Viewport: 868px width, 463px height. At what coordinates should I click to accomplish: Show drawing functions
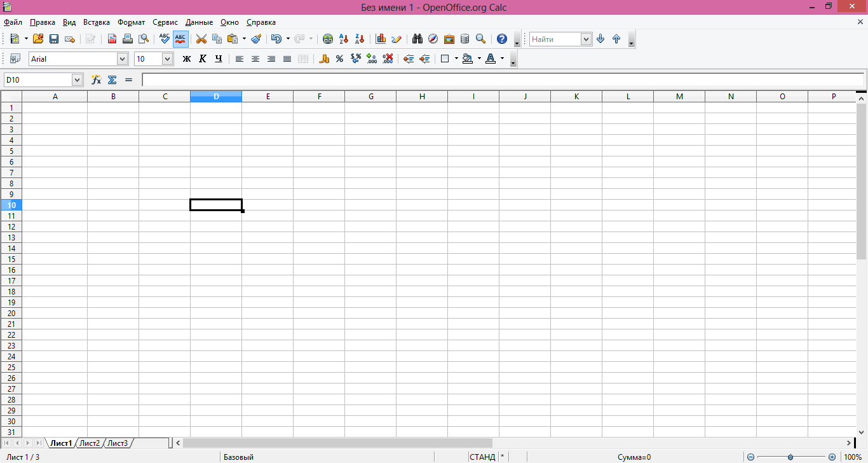pyautogui.click(x=397, y=39)
